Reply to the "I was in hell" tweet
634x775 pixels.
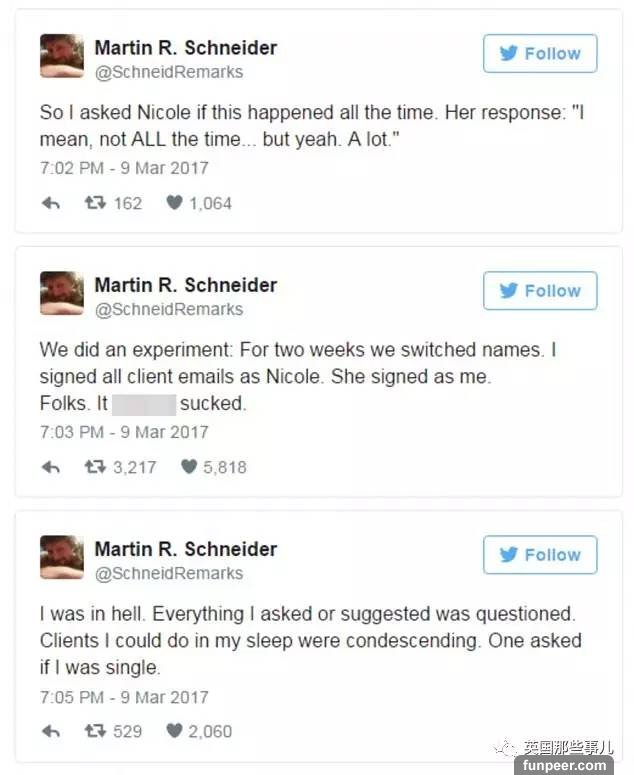[x=50, y=731]
